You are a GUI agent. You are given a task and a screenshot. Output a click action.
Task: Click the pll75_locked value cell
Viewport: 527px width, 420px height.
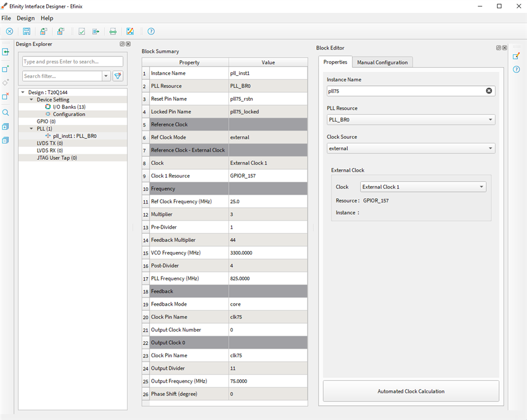coord(268,111)
